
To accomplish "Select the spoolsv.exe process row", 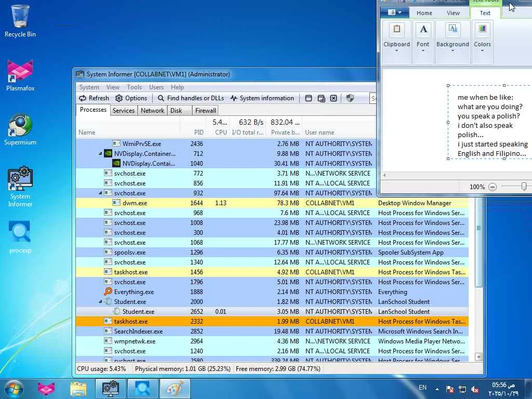I will coord(272,252).
